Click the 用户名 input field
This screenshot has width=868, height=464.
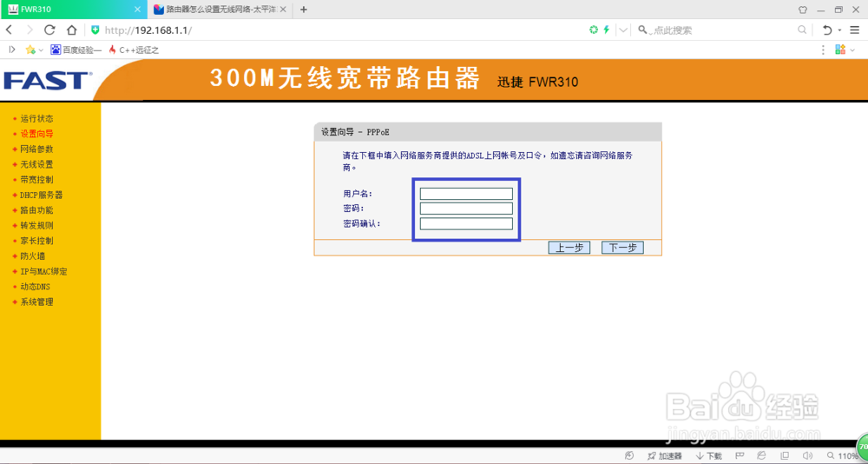click(x=466, y=194)
